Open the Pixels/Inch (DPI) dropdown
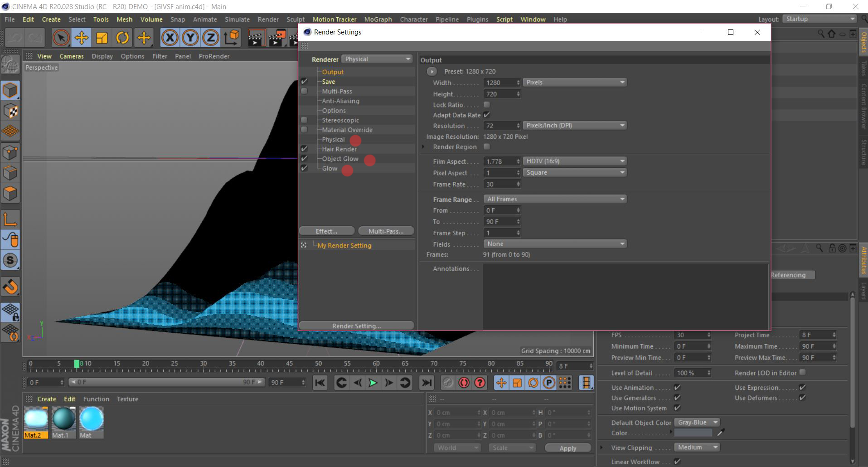This screenshot has height=467, width=868. (x=575, y=125)
